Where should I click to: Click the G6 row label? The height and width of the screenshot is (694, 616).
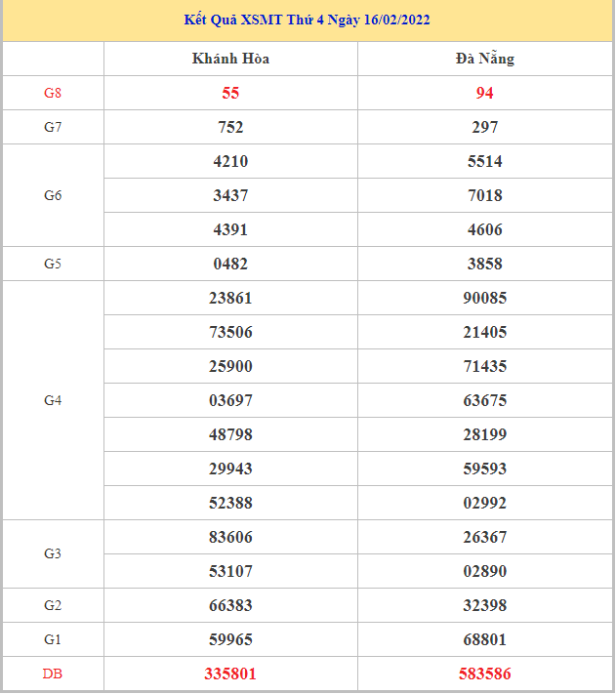(x=53, y=195)
